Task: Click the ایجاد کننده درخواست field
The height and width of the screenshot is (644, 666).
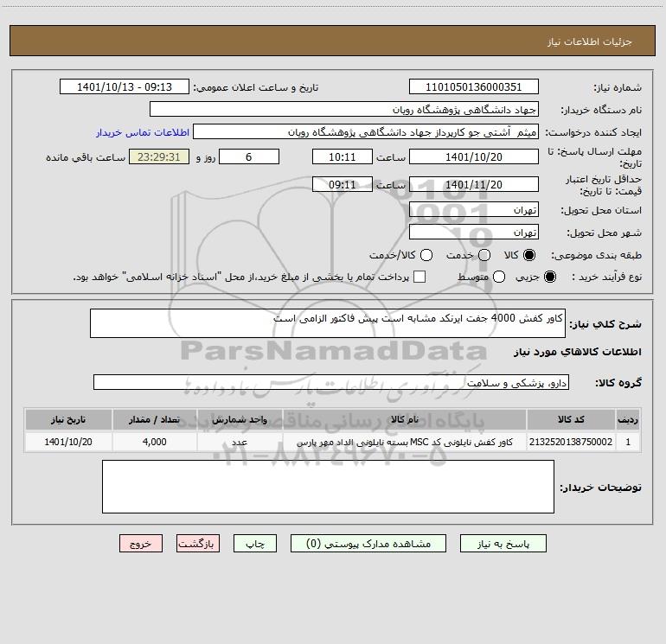Action: (x=366, y=131)
